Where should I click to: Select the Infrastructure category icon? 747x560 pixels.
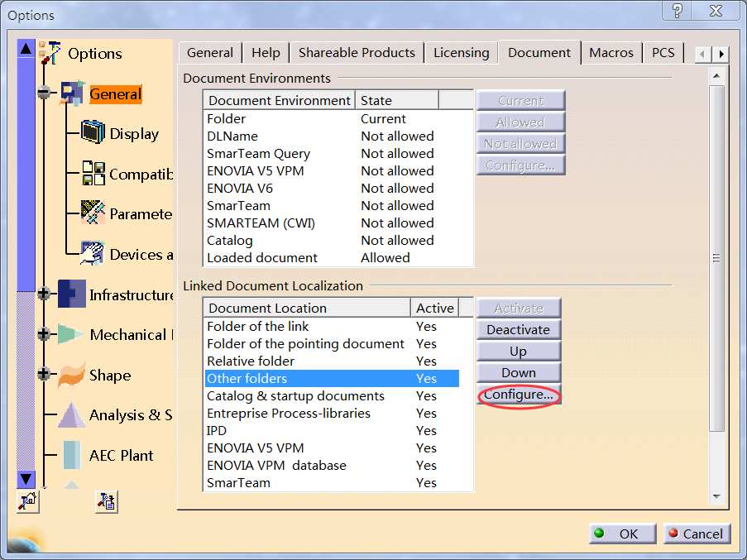[x=72, y=294]
